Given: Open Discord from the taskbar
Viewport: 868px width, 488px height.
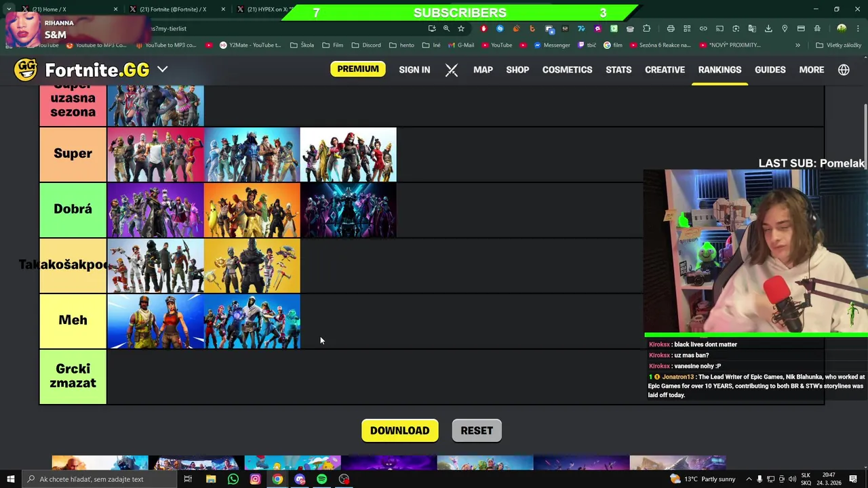Looking at the screenshot, I should (300, 479).
